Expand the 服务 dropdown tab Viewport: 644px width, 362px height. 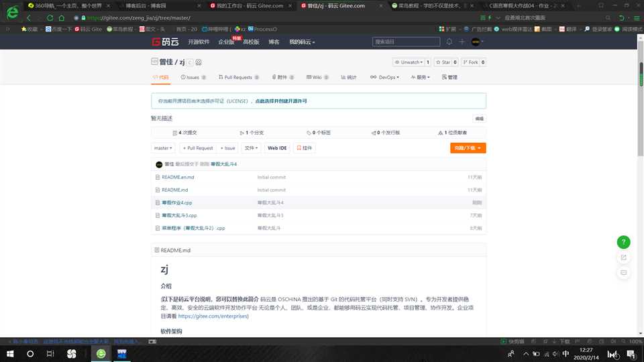tap(420, 77)
